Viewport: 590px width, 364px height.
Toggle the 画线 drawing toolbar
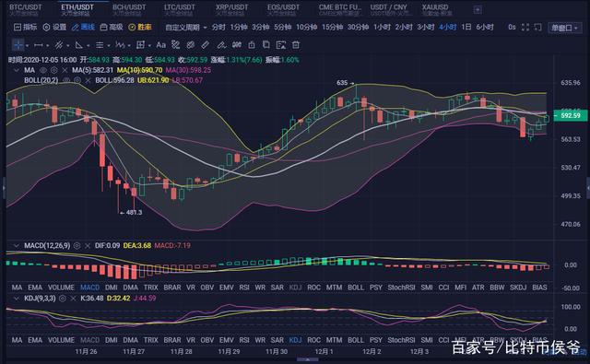point(83,27)
